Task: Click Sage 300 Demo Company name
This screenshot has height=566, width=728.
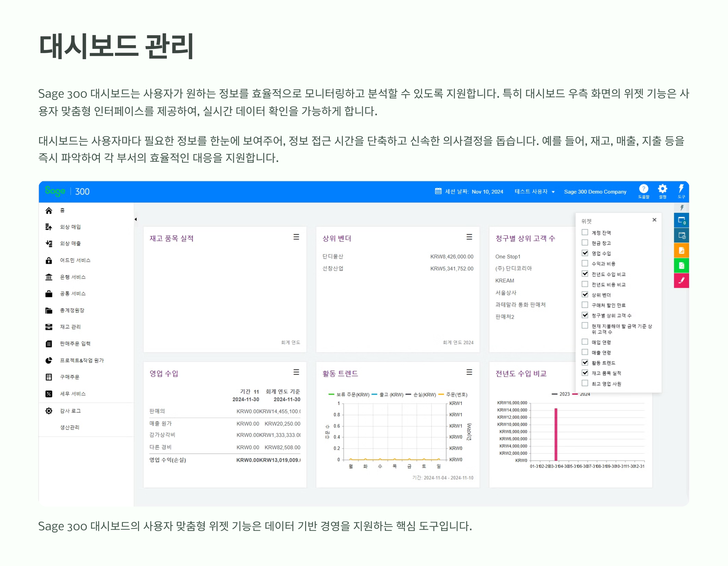Action: pos(595,192)
